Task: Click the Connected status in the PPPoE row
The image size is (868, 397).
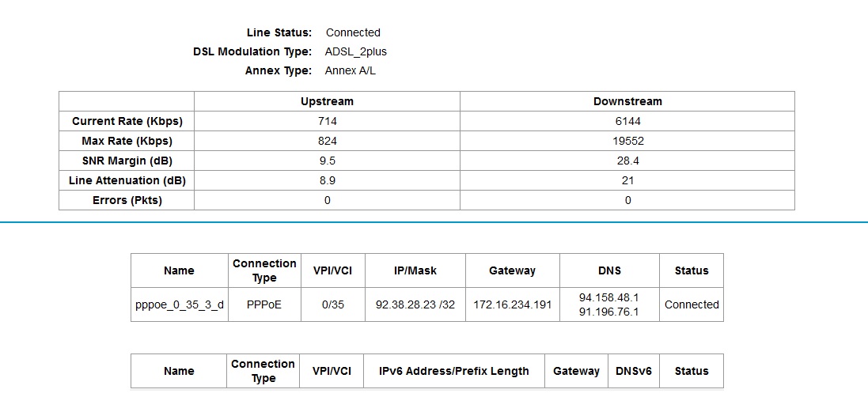Action: click(x=692, y=304)
